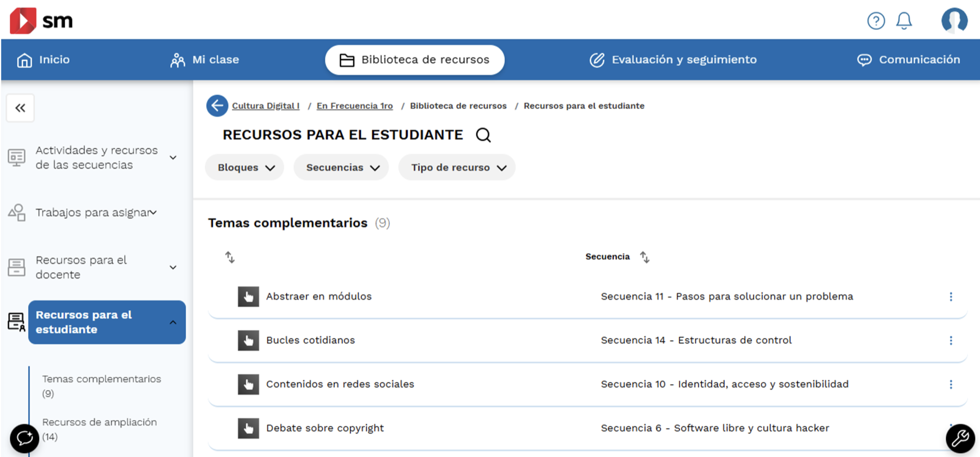The height and width of the screenshot is (457, 980).
Task: Switch to Mi clase tab
Action: [205, 60]
